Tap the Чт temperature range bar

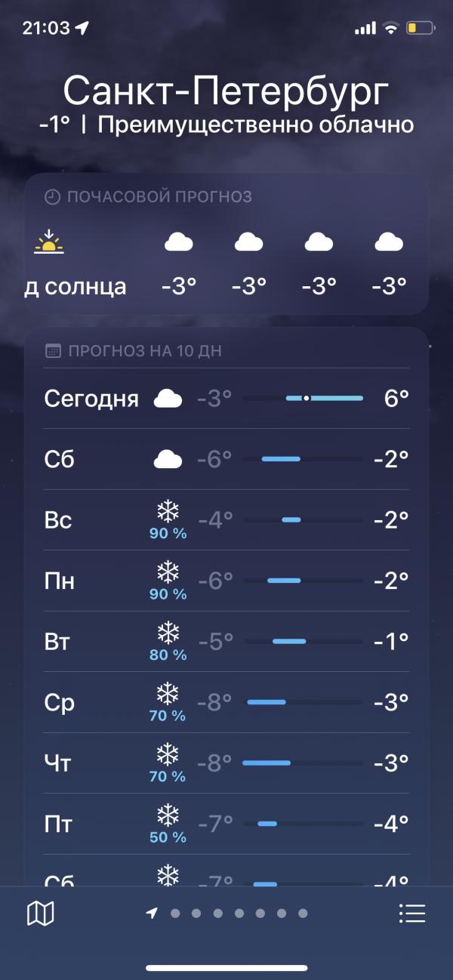pos(304,763)
